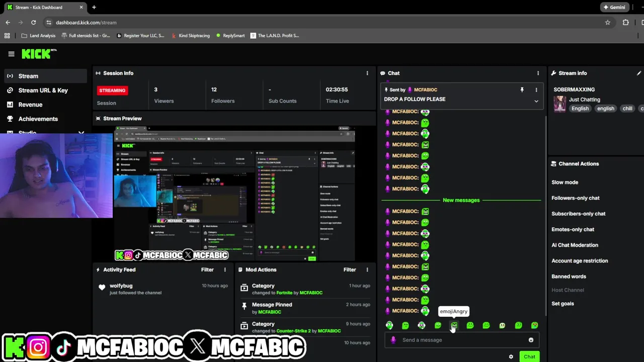Click the SOBERMAXXING stream title
Viewport: 644px width, 362px height.
(x=574, y=89)
